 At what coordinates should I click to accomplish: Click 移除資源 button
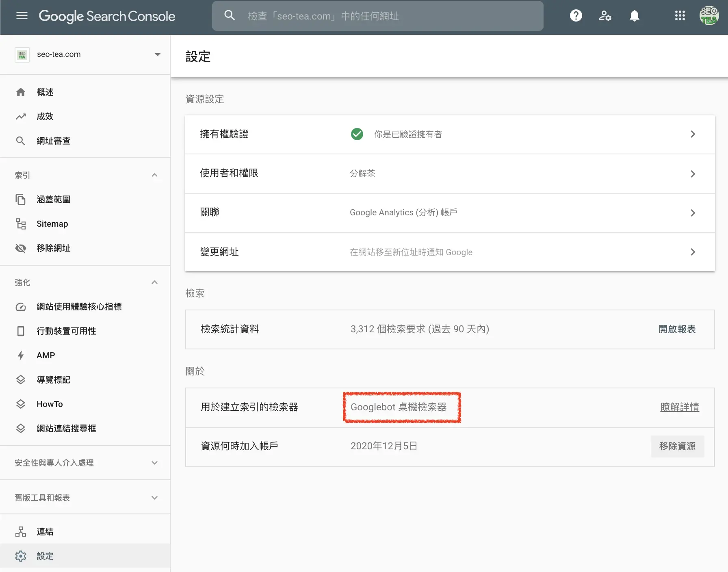click(x=677, y=446)
